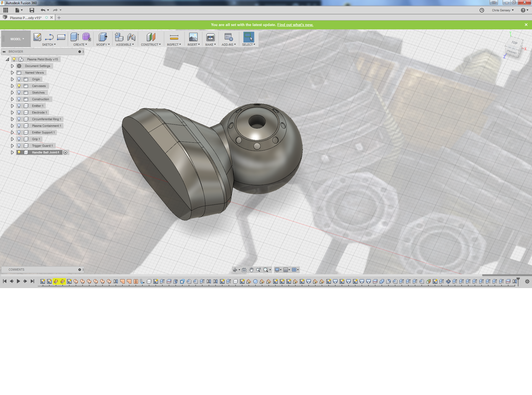
Task: Expand the Sketches folder
Action: point(12,93)
